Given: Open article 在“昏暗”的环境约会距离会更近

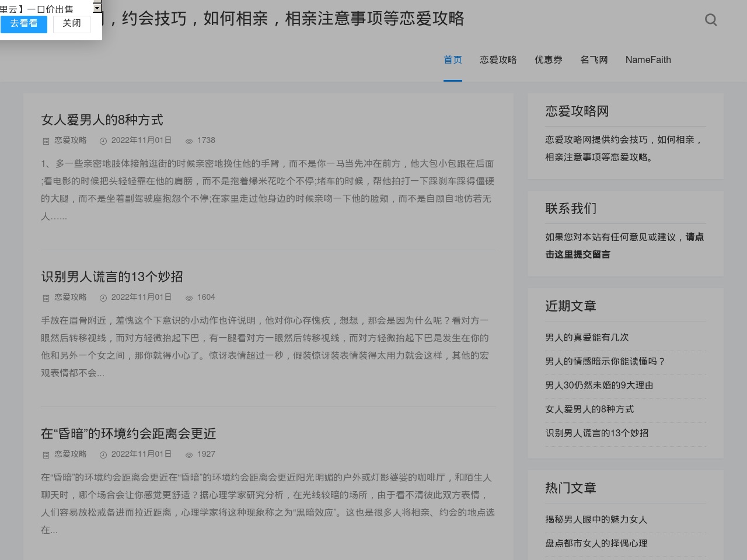Looking at the screenshot, I should click(128, 434).
